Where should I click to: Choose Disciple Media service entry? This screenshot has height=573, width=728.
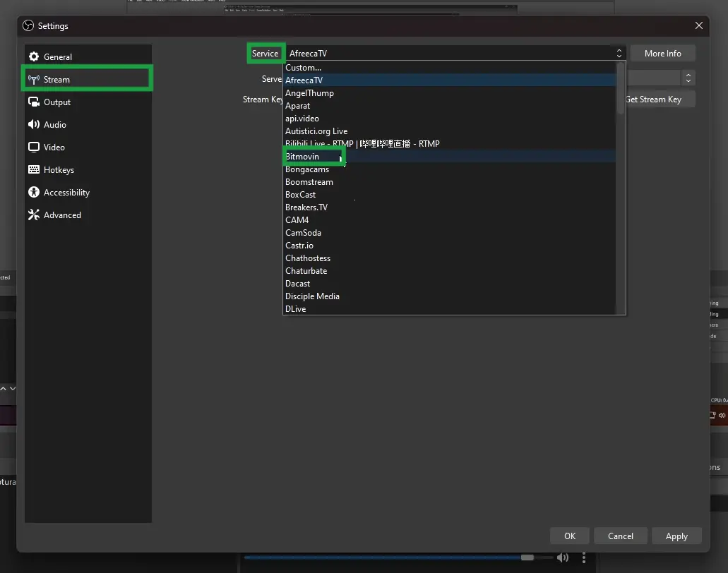click(x=449, y=296)
